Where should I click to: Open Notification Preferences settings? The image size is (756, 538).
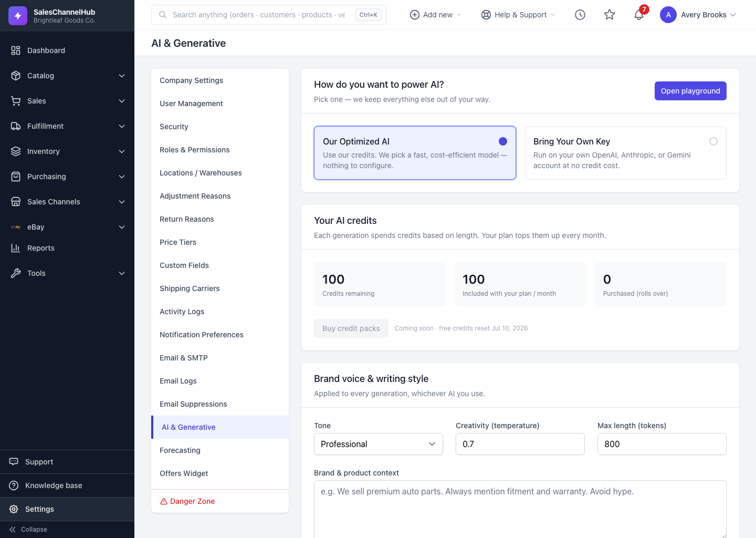click(220, 335)
